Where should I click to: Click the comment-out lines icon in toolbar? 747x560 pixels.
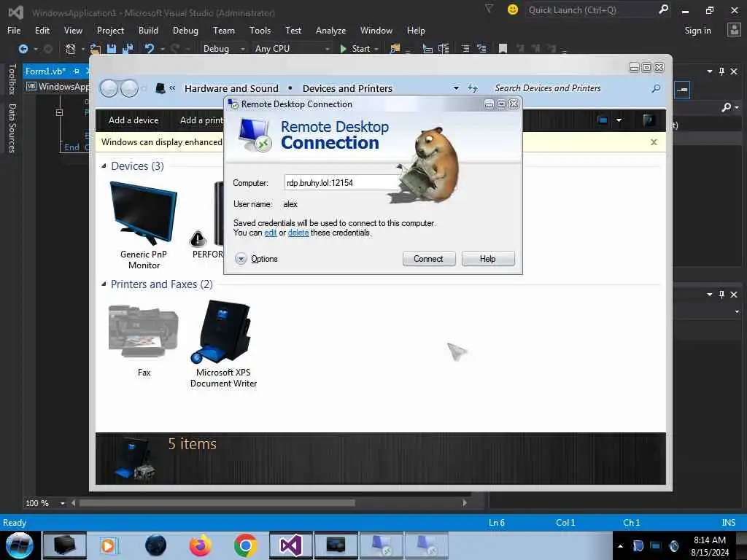[465, 49]
